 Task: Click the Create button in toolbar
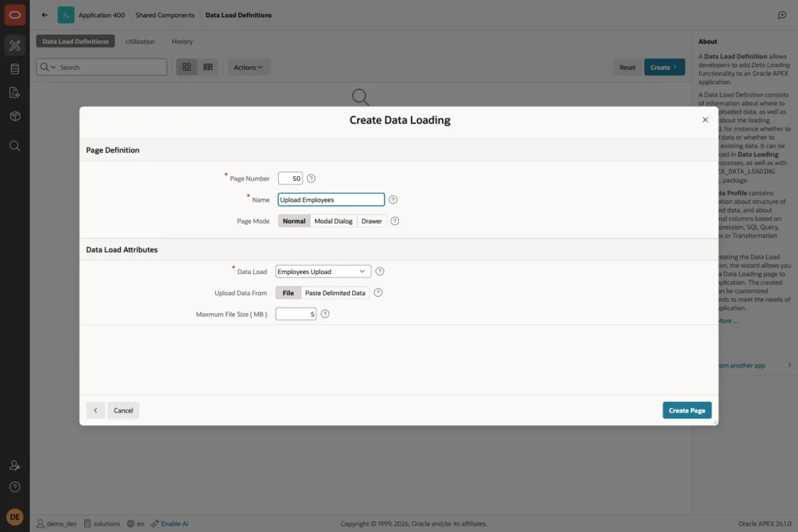coord(664,67)
